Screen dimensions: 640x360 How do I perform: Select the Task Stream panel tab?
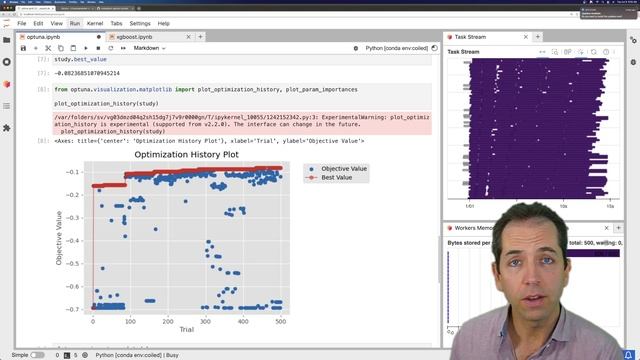click(x=488, y=37)
